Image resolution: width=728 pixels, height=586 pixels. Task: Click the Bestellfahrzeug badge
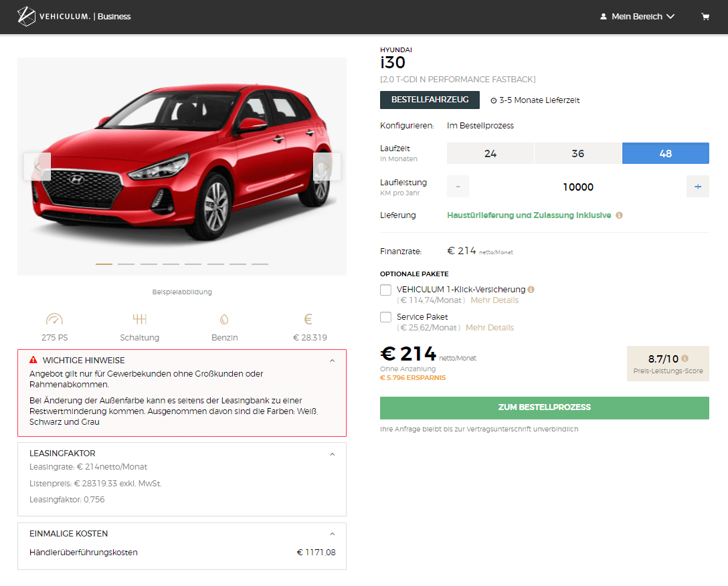pyautogui.click(x=430, y=100)
